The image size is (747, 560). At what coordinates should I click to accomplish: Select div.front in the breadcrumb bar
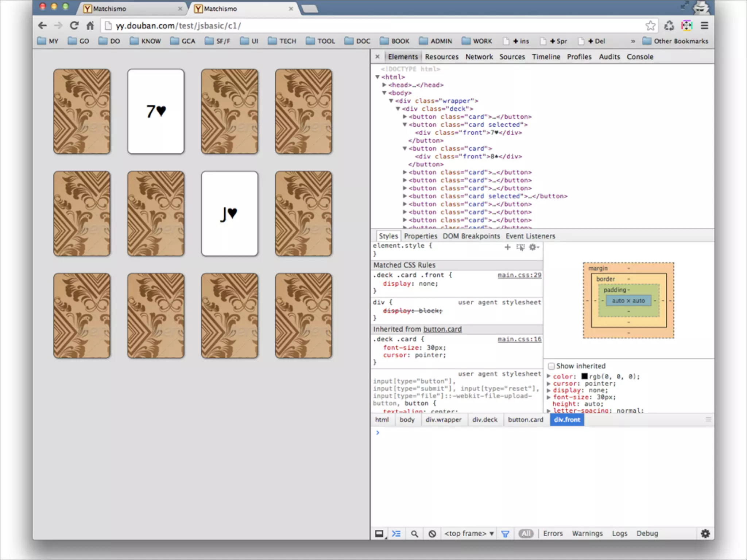[x=567, y=420]
